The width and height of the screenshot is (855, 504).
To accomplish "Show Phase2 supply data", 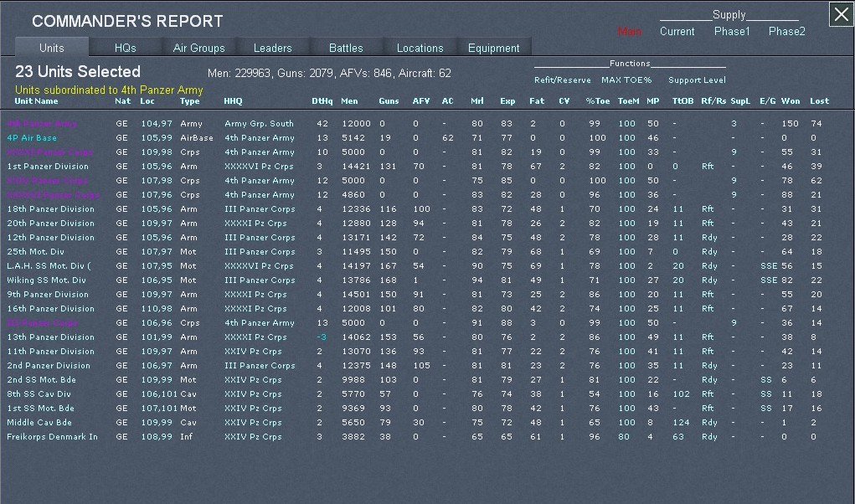I will coord(786,32).
